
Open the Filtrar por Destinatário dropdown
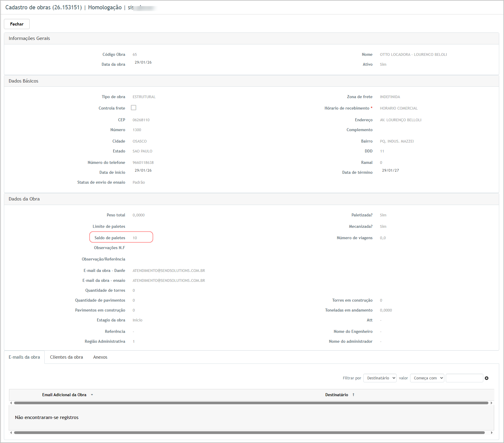380,378
